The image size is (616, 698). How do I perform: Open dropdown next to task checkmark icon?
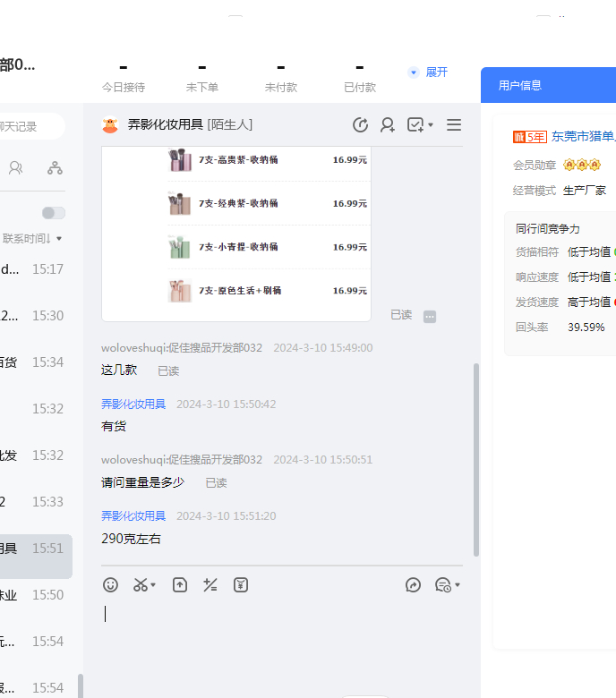[431, 125]
